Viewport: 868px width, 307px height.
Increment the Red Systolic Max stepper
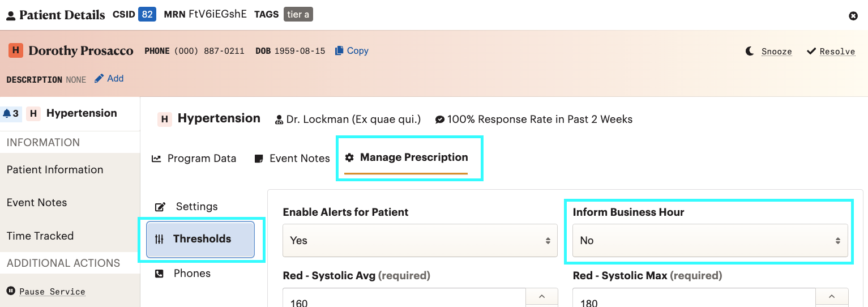832,296
